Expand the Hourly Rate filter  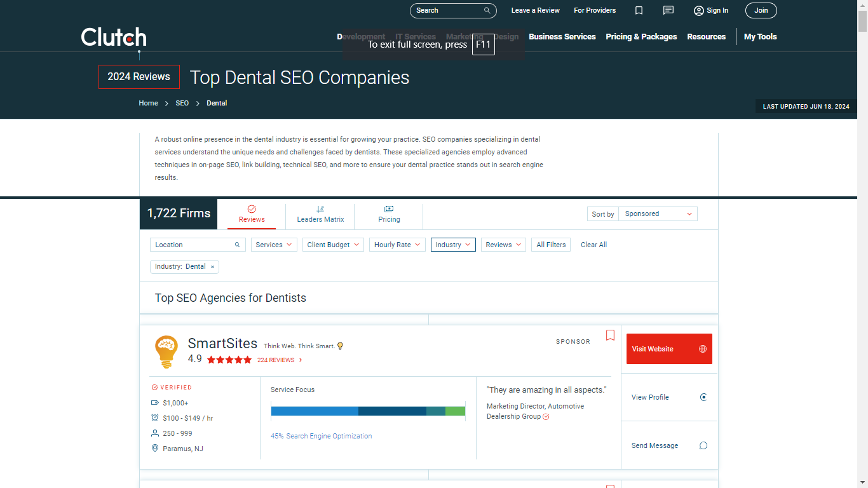[397, 245]
